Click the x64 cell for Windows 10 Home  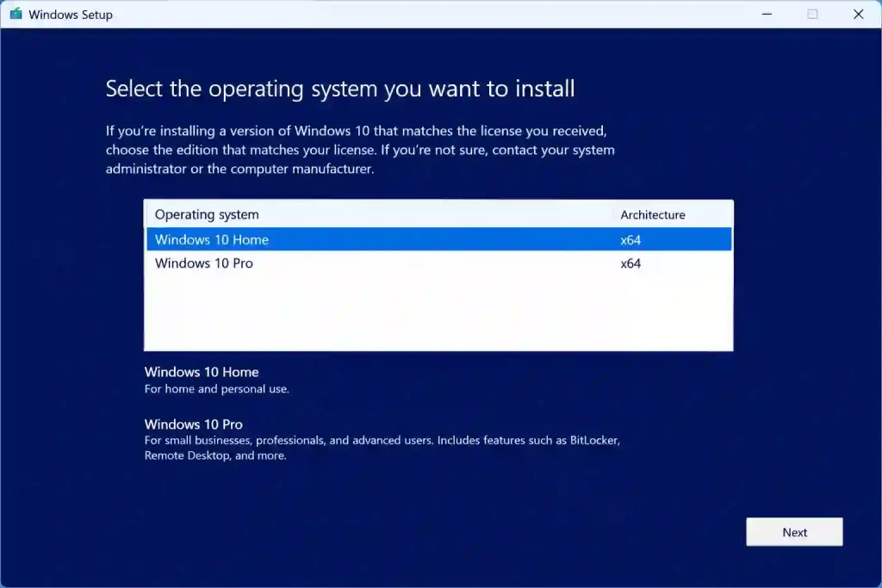(630, 240)
